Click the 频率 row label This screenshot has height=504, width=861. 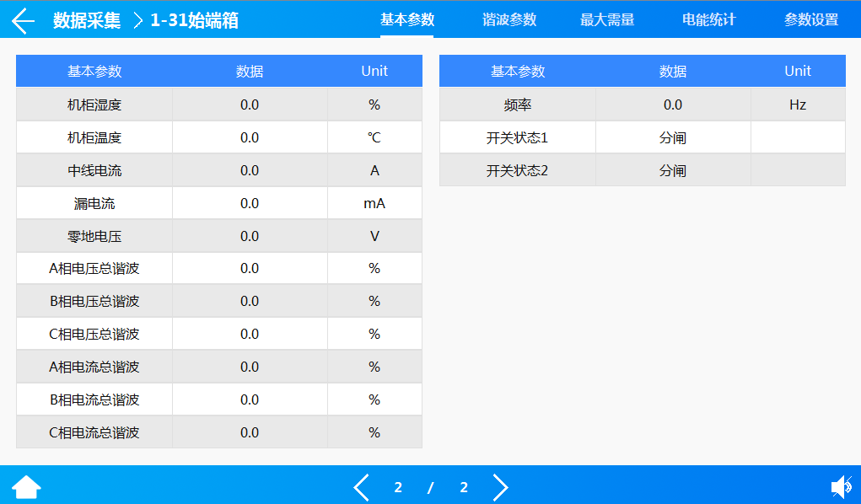[x=517, y=105]
